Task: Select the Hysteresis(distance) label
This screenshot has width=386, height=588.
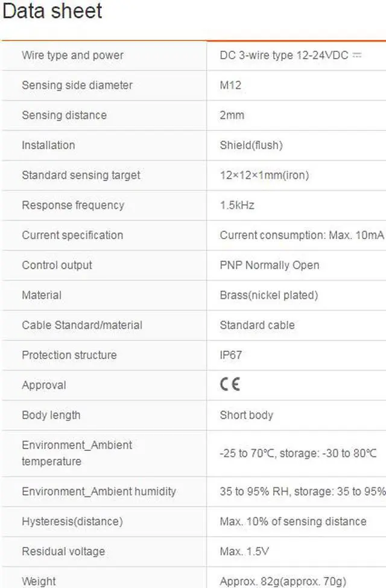Action: 72,521
